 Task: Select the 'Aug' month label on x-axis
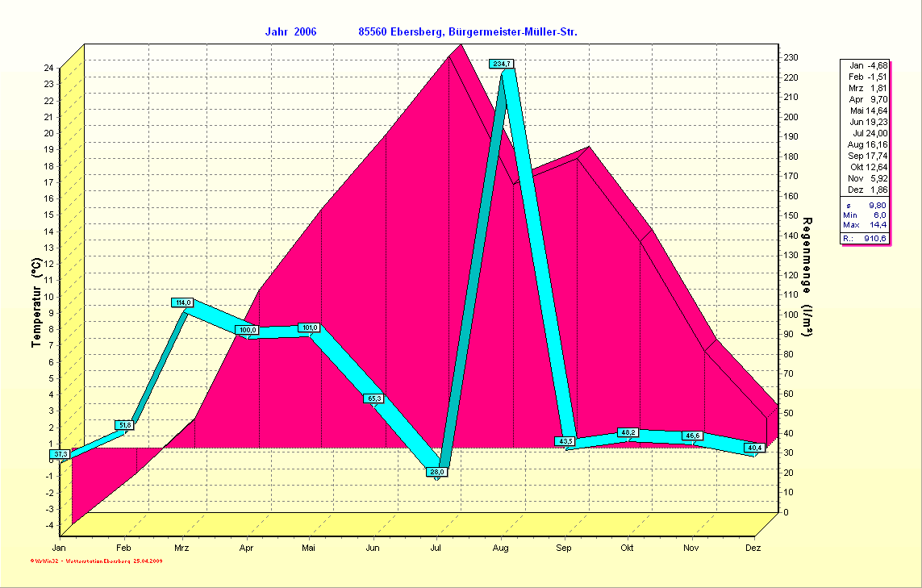point(500,548)
